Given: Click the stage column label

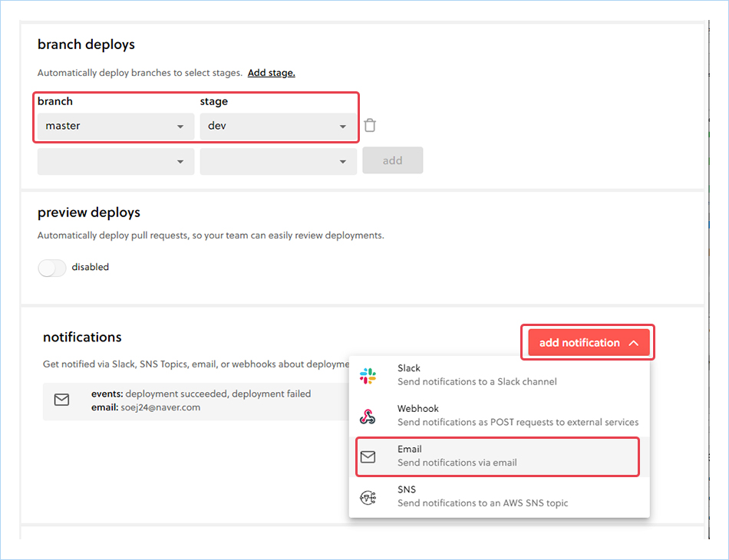Looking at the screenshot, I should click(214, 102).
